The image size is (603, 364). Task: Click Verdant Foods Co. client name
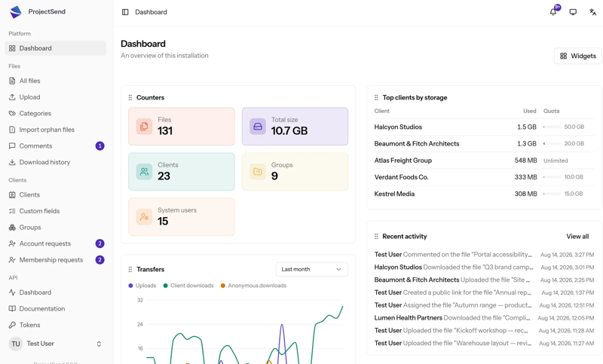(x=401, y=177)
